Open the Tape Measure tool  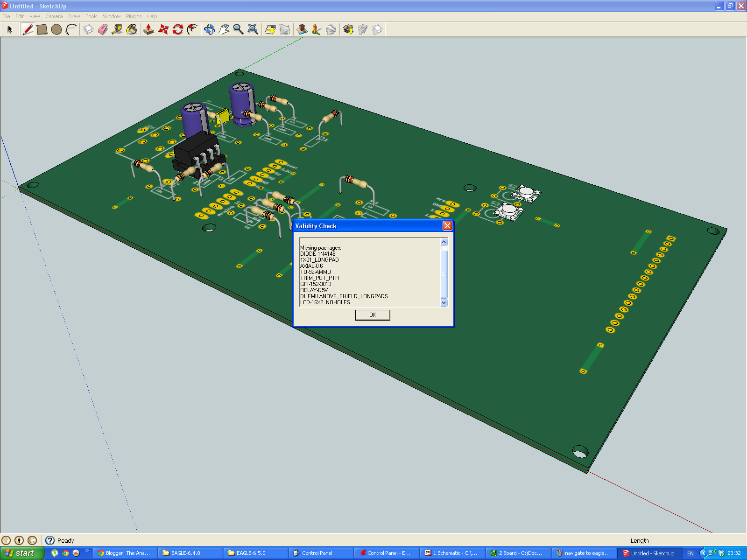pyautogui.click(x=117, y=29)
